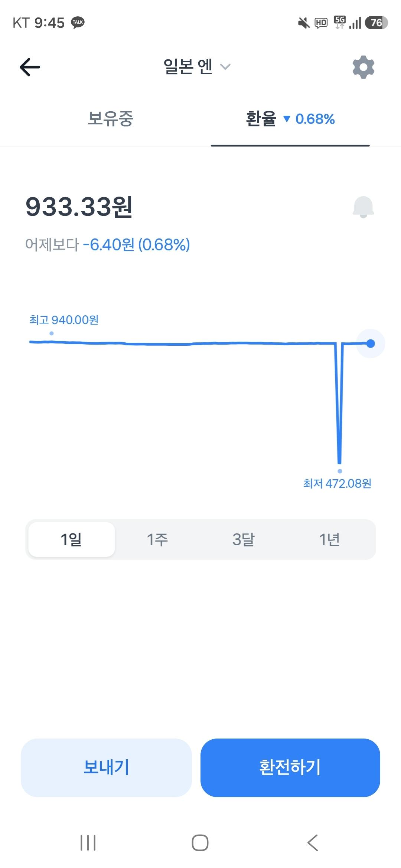Open settings with the gear icon

click(363, 67)
